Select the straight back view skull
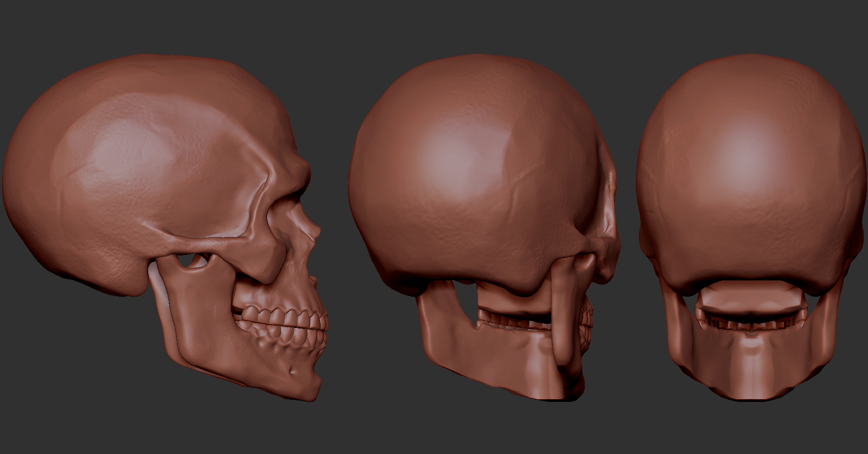The height and width of the screenshot is (454, 868). (x=751, y=228)
